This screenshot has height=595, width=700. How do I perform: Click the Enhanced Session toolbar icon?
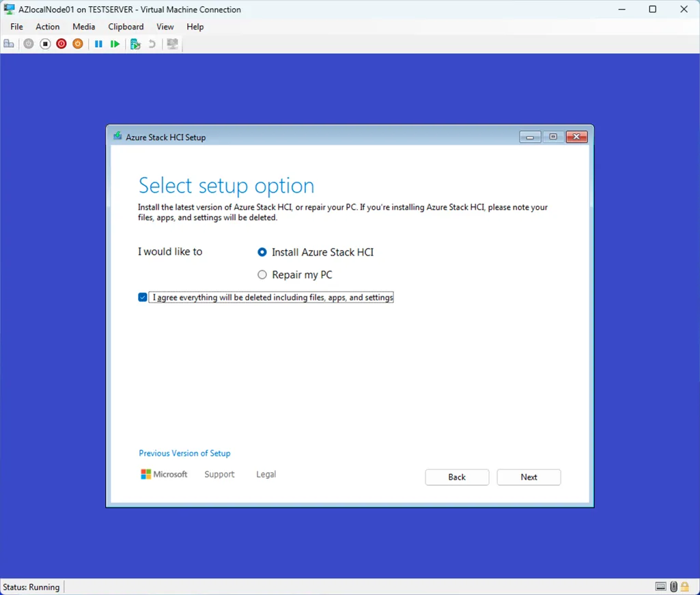point(173,44)
